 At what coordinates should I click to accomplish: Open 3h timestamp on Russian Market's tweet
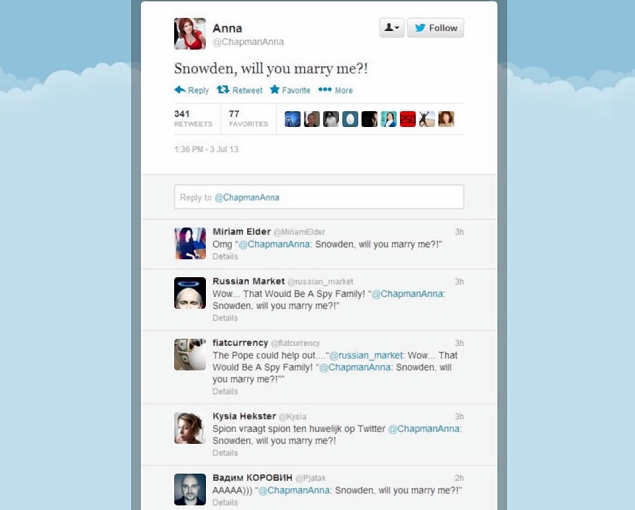[459, 282]
